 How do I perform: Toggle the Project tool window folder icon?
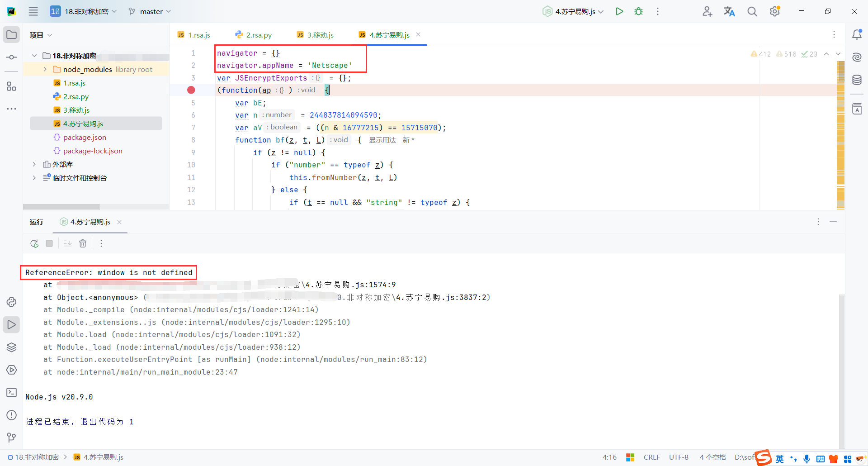click(11, 35)
